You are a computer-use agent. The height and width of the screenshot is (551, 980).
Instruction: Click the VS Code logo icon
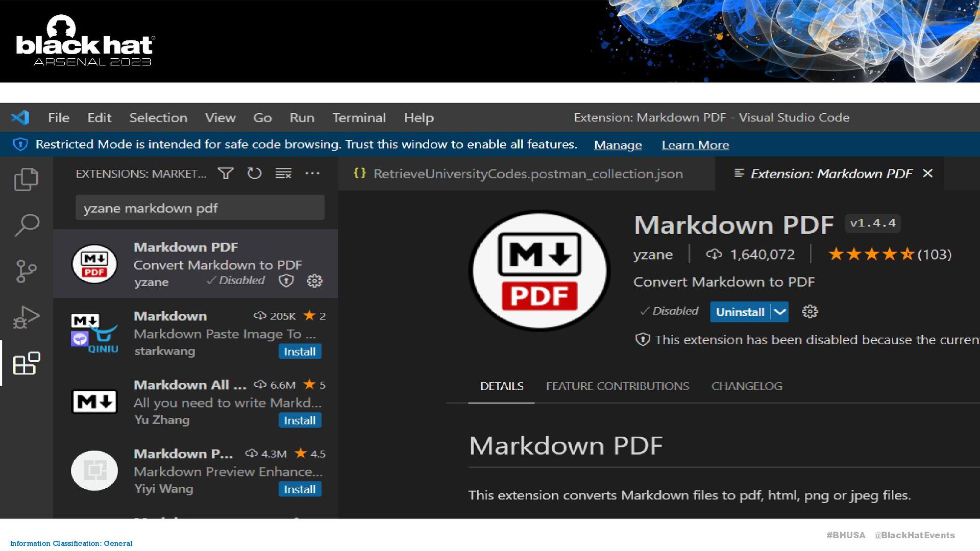[x=20, y=117]
